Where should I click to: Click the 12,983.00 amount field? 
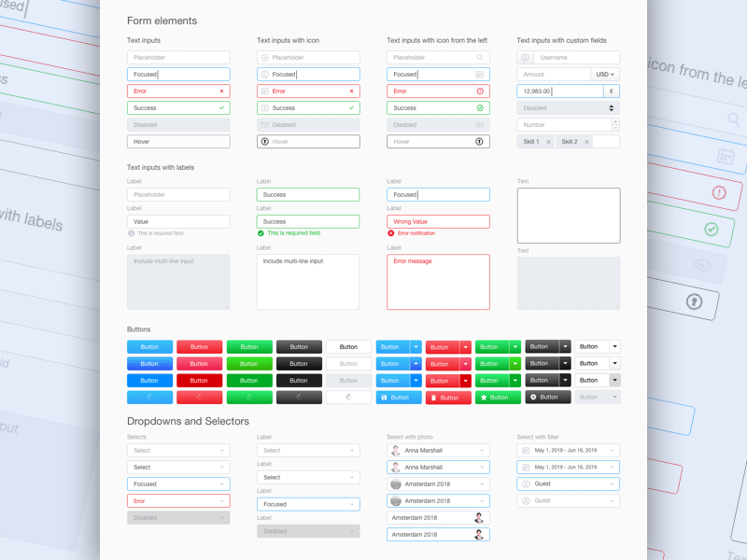tap(560, 91)
